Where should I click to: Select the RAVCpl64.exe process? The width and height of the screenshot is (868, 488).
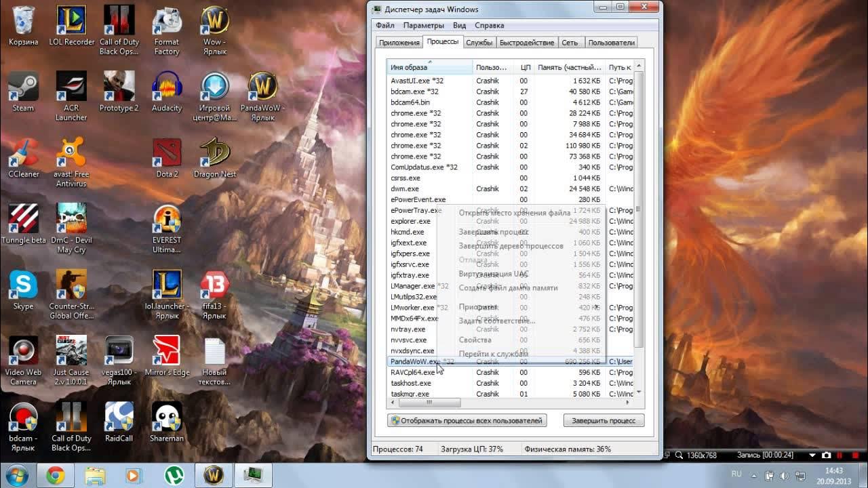click(x=510, y=372)
